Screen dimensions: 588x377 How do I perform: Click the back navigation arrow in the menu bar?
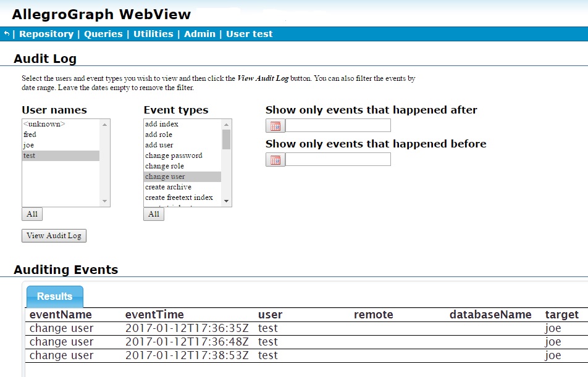point(6,35)
